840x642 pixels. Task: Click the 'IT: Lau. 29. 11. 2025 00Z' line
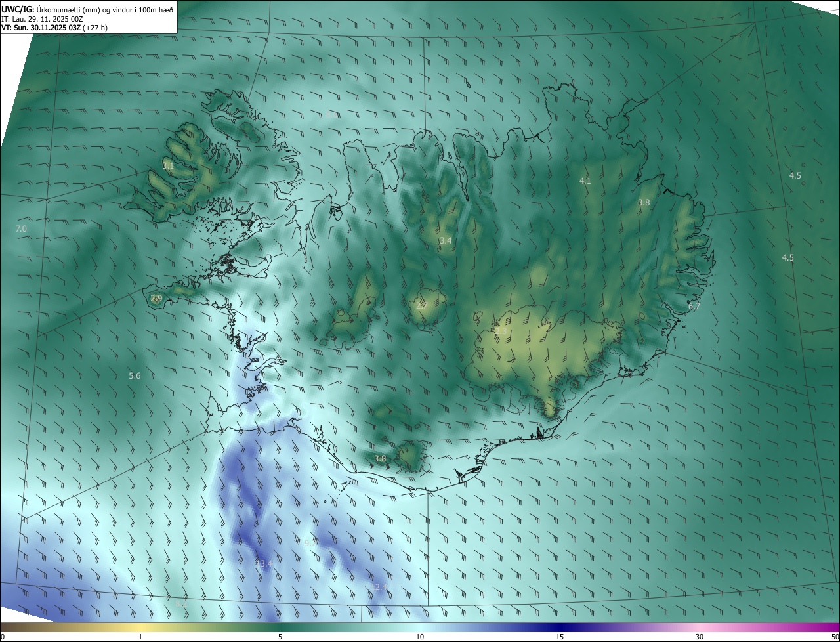click(x=43, y=19)
